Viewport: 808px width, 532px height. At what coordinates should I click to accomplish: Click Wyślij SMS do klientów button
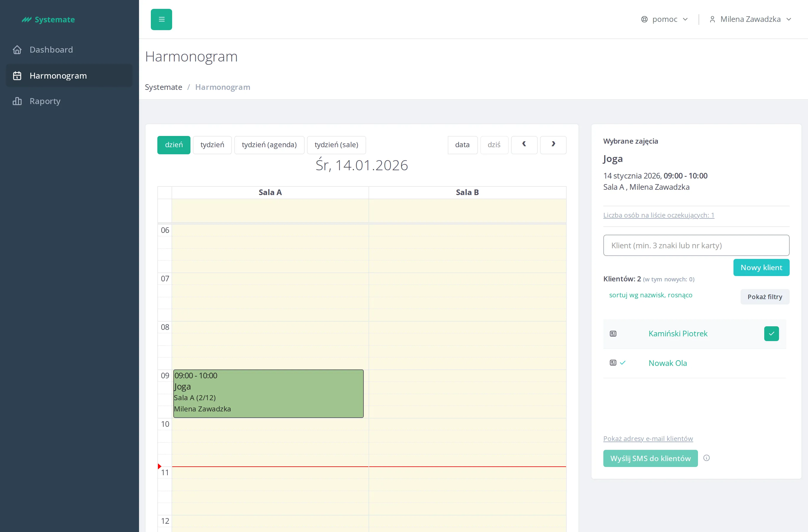(650, 458)
